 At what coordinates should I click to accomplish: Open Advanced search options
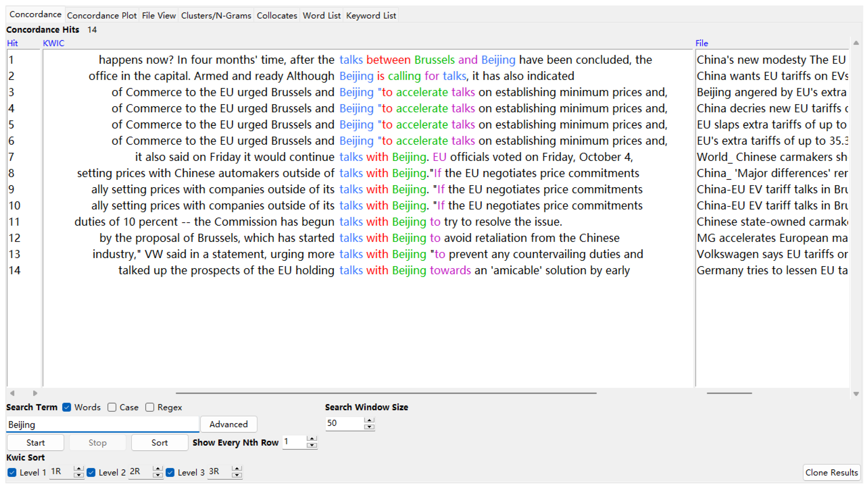pos(229,424)
